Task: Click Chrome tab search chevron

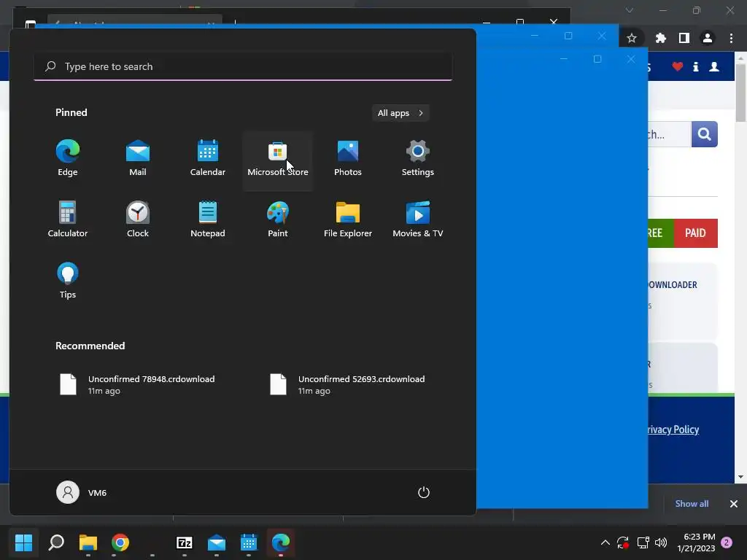Action: [x=630, y=10]
